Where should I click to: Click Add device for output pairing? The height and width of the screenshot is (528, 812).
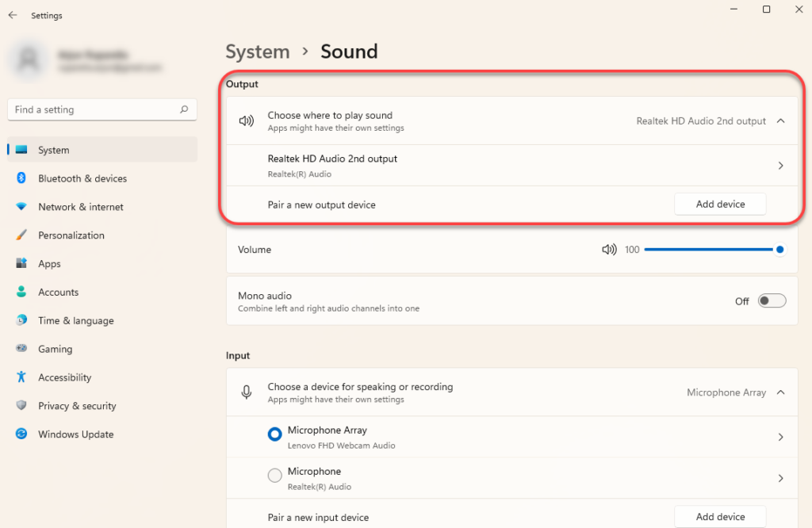tap(720, 204)
